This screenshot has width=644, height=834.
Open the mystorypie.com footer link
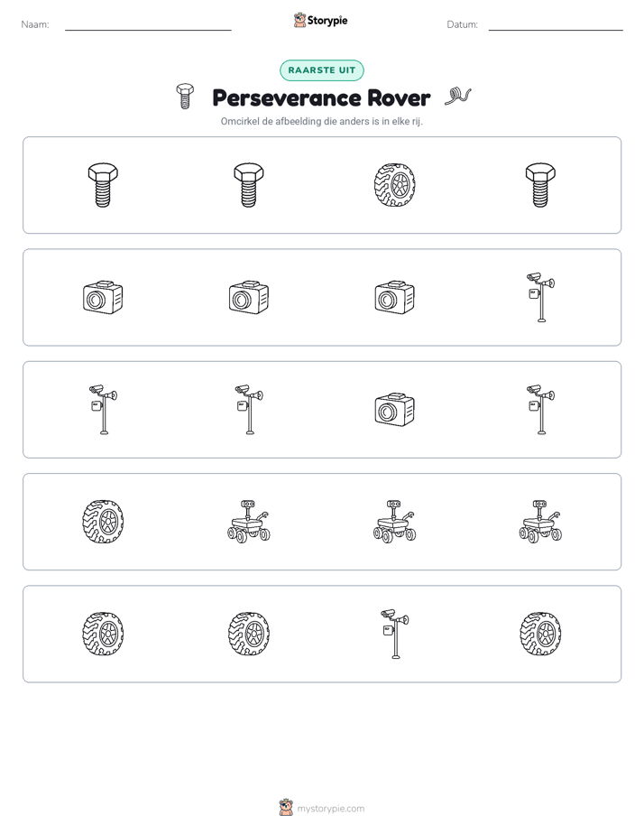point(330,809)
